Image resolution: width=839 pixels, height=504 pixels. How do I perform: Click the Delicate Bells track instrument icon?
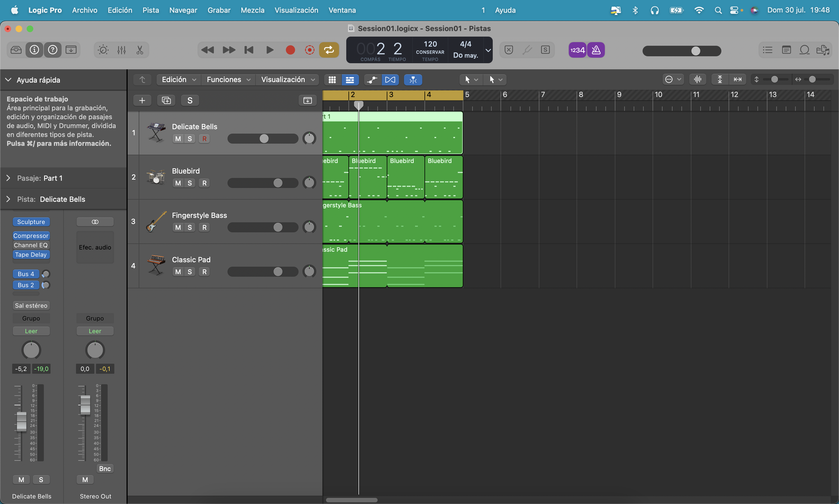click(x=156, y=132)
